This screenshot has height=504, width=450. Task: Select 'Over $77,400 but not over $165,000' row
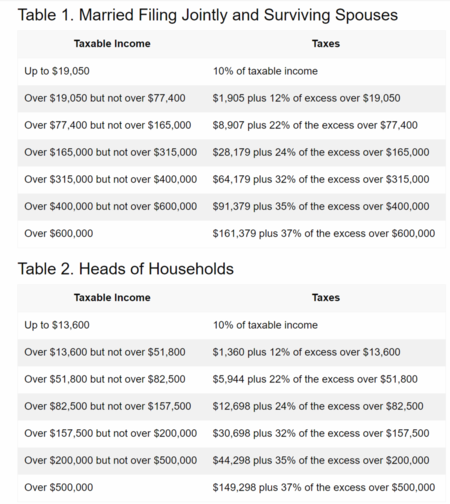pyautogui.click(x=231, y=125)
